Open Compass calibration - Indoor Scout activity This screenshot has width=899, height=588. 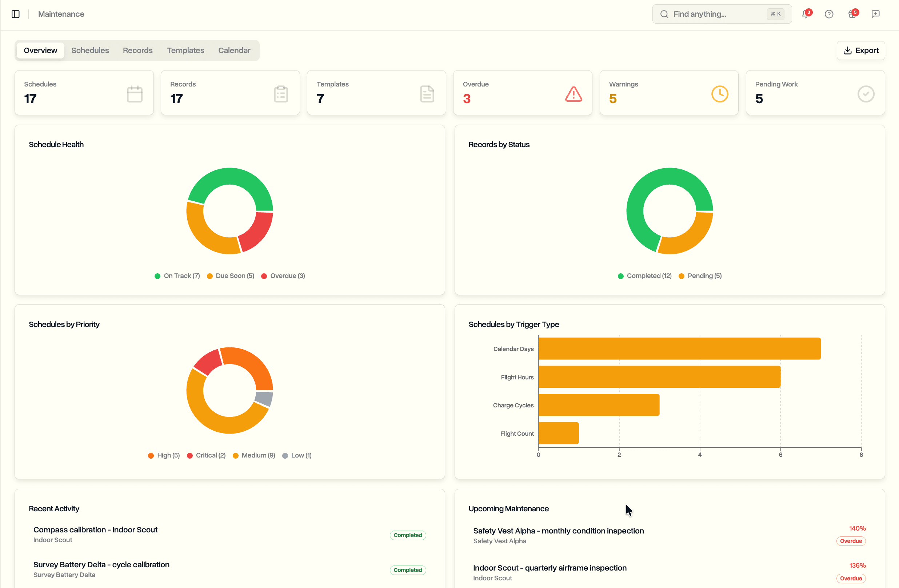[x=230, y=535]
